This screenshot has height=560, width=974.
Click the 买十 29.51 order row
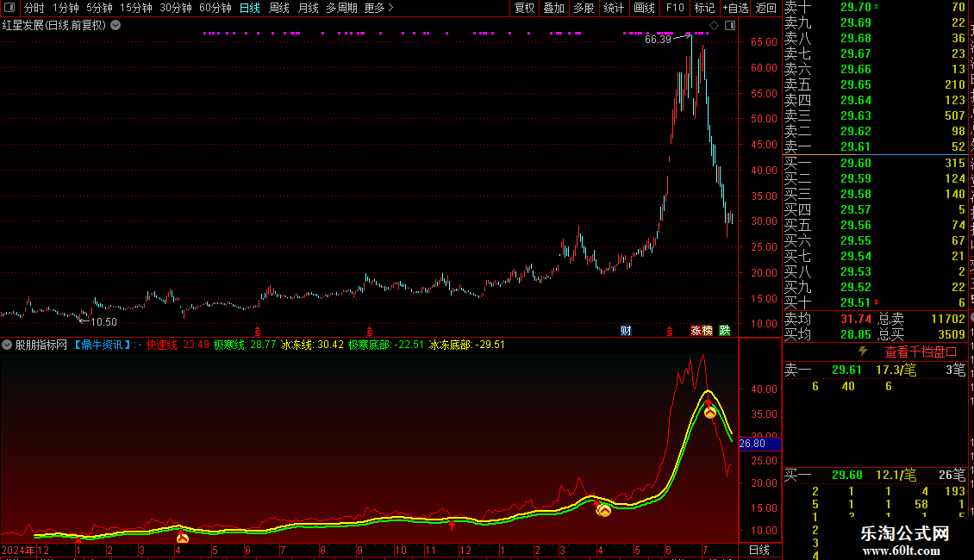pos(875,303)
